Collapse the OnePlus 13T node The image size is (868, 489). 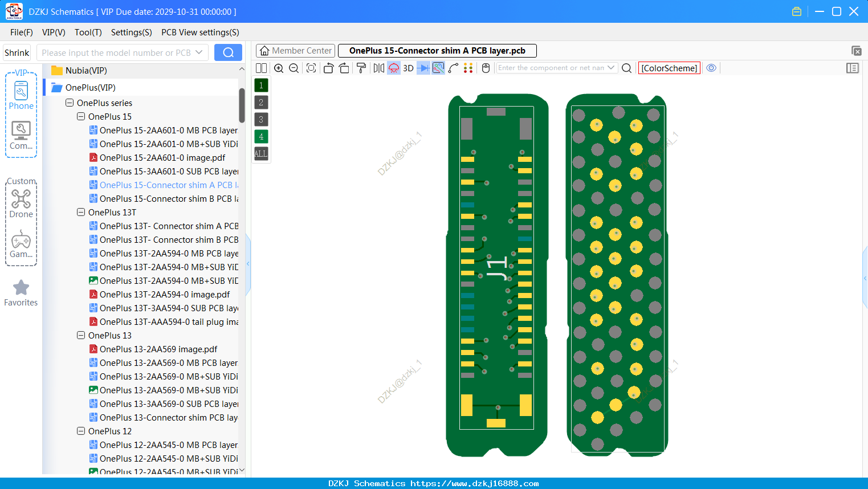tap(81, 213)
